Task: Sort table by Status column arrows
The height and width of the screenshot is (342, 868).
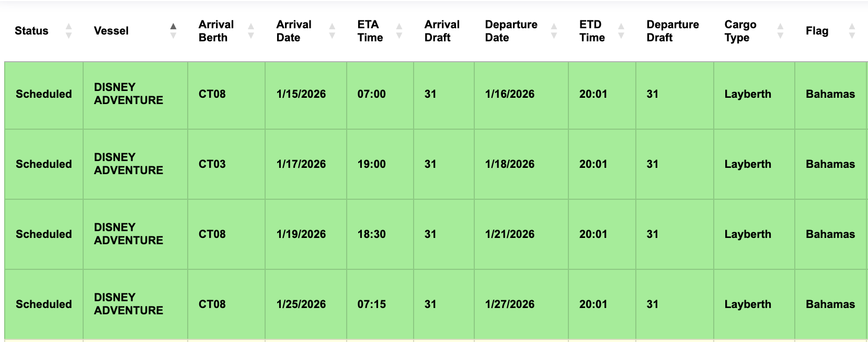Action: pos(68,31)
